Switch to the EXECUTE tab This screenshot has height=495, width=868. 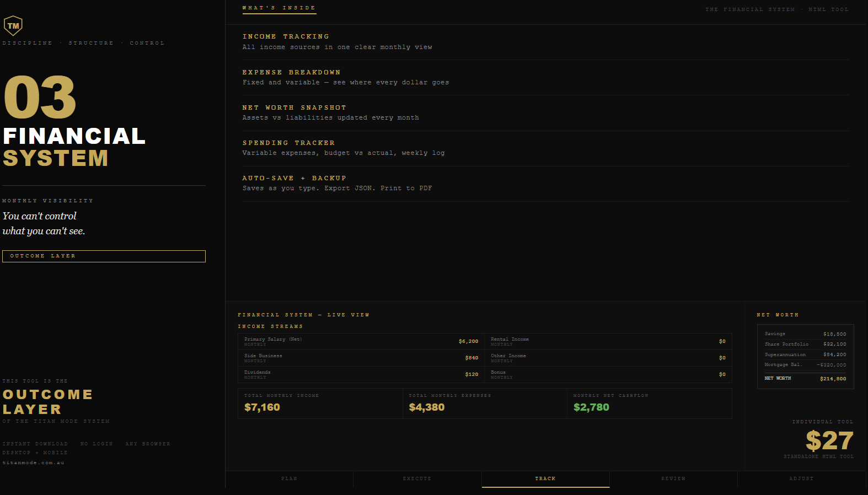(x=417, y=479)
